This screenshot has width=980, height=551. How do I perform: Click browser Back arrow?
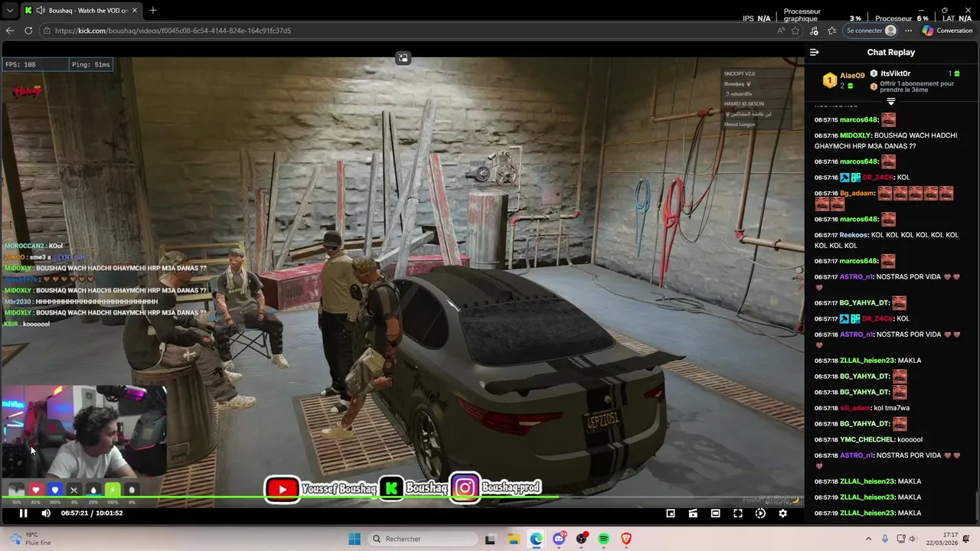(x=10, y=31)
